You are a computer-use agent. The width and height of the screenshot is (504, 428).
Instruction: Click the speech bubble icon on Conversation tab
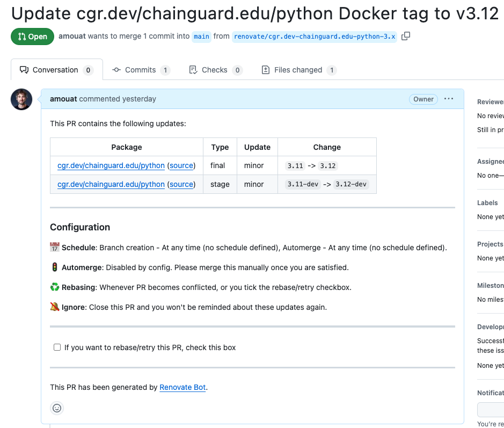point(25,70)
